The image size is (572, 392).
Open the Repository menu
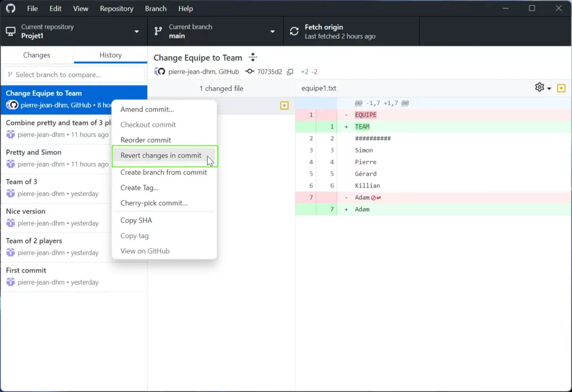(116, 8)
